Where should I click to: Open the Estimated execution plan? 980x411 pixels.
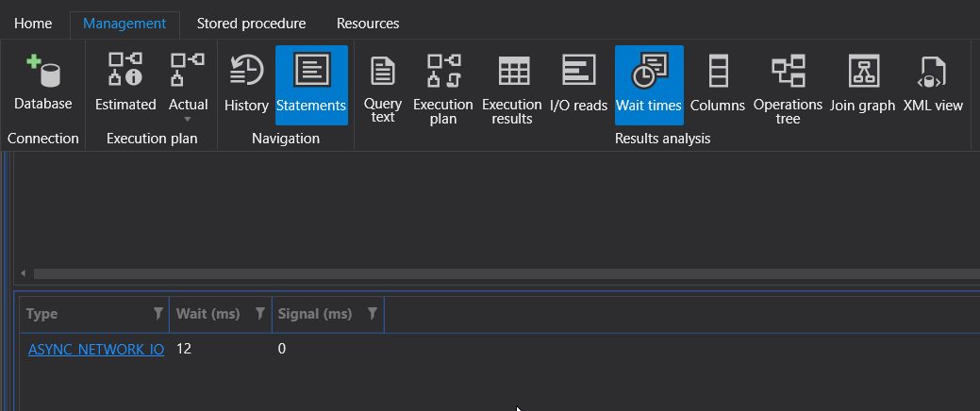(125, 84)
